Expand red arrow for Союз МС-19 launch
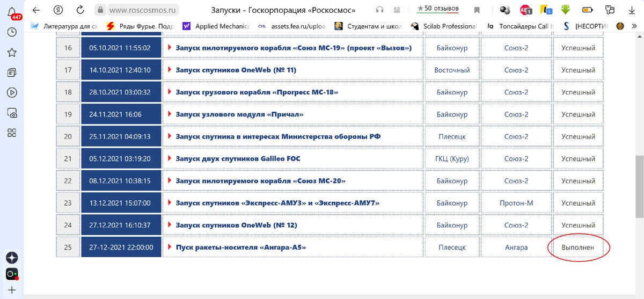This screenshot has height=299, width=644. pos(170,48)
